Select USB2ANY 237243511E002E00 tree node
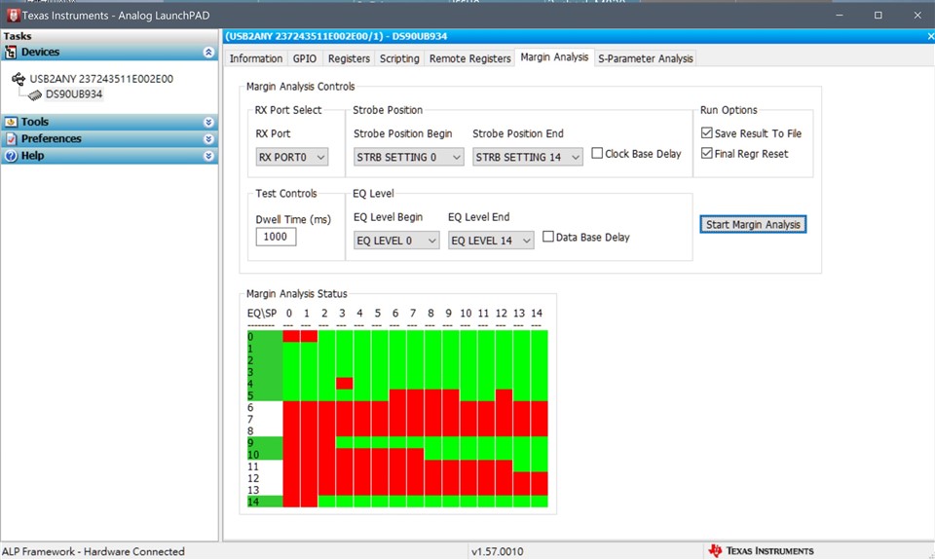This screenshot has width=935, height=560. point(101,79)
